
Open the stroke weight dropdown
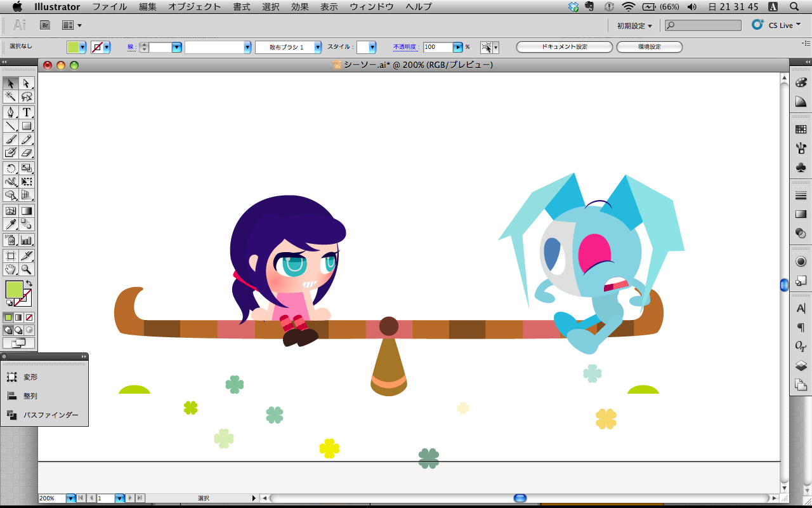coord(176,47)
